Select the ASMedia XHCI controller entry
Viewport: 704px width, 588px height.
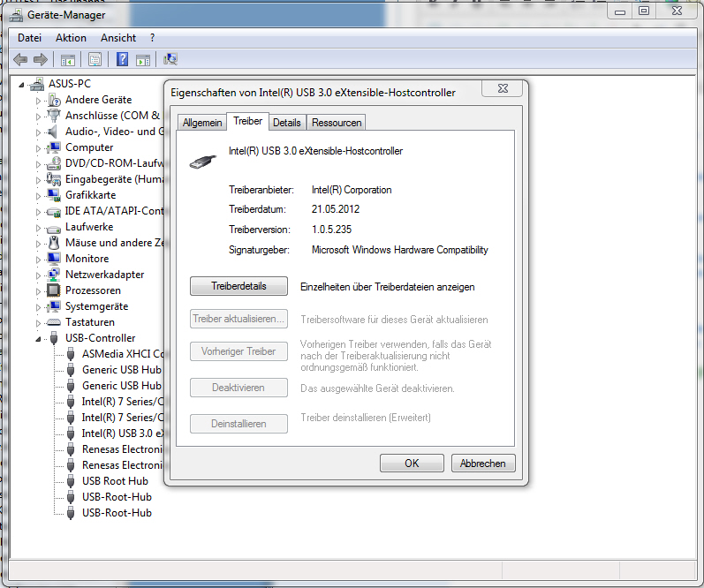click(122, 354)
